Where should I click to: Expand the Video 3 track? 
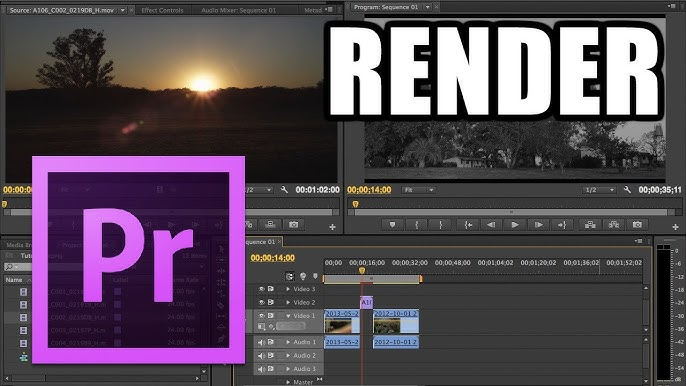[x=288, y=289]
